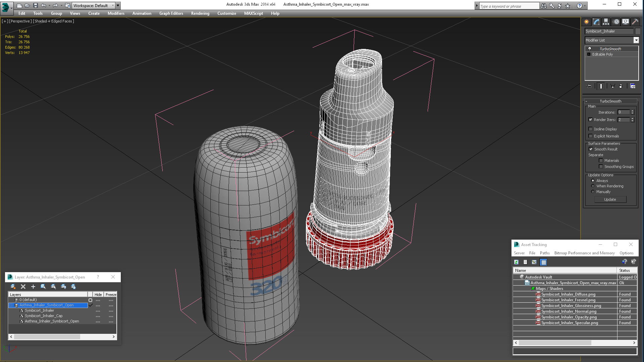Click in the keyword search field

click(x=509, y=6)
